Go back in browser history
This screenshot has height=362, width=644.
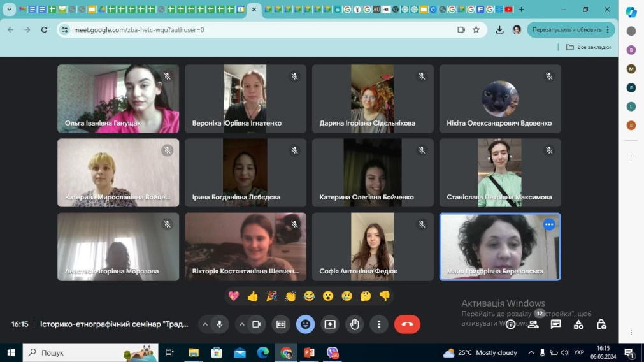click(11, 29)
